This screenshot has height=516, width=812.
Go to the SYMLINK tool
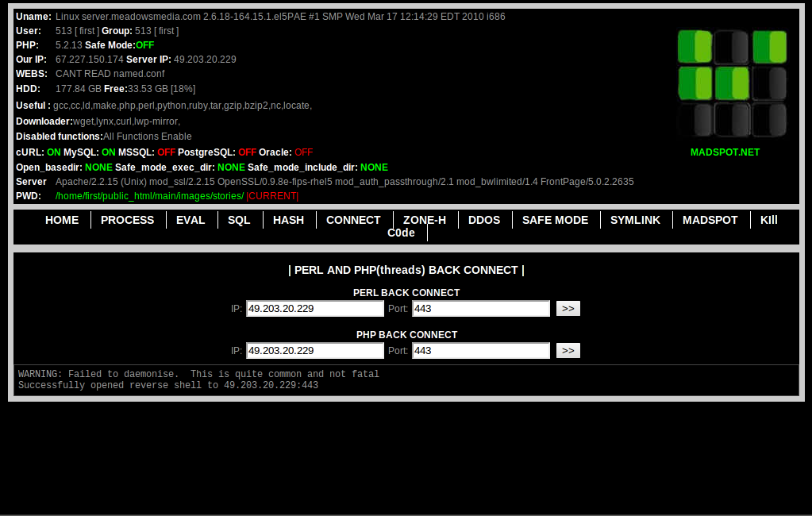pyautogui.click(x=636, y=220)
